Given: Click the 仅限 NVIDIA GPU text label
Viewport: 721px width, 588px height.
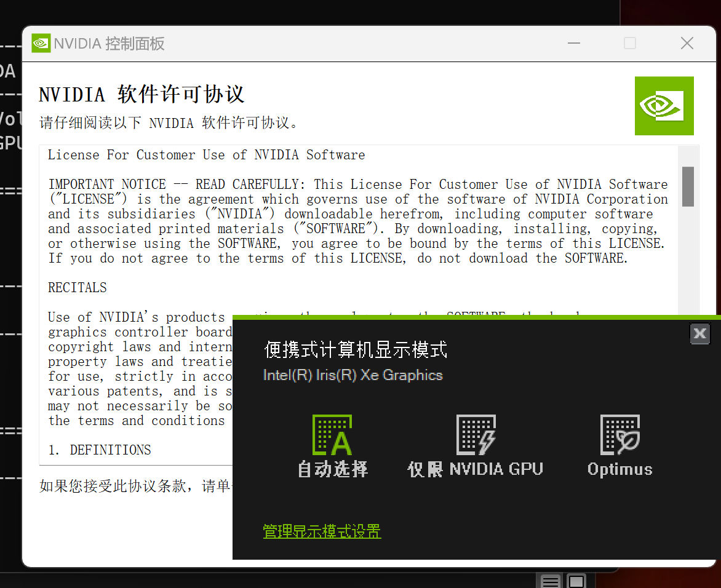Looking at the screenshot, I should (x=476, y=469).
